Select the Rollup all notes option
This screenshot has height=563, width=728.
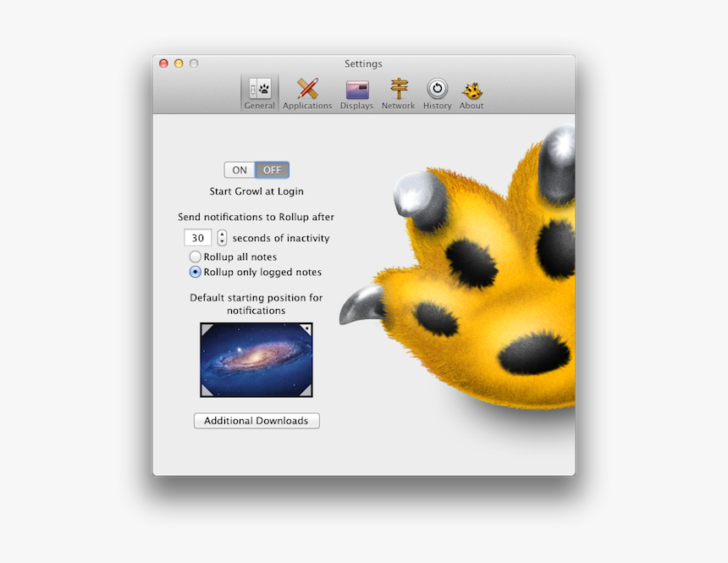point(195,256)
